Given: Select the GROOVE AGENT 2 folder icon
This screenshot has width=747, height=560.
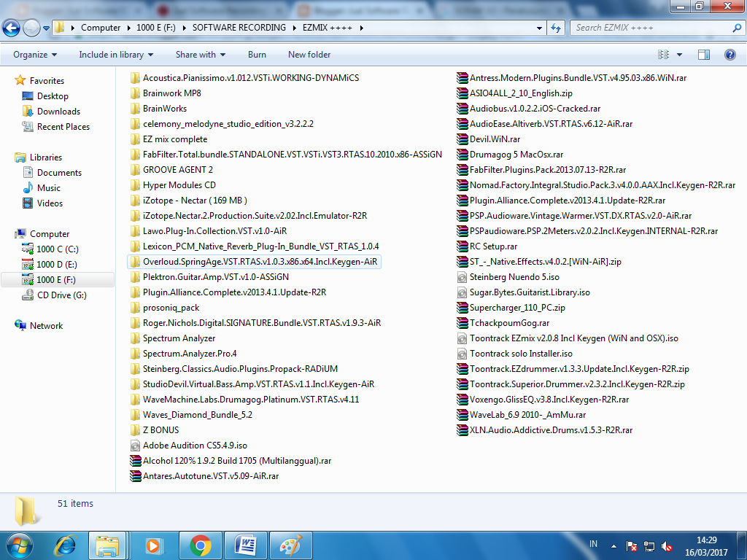Looking at the screenshot, I should click(135, 170).
